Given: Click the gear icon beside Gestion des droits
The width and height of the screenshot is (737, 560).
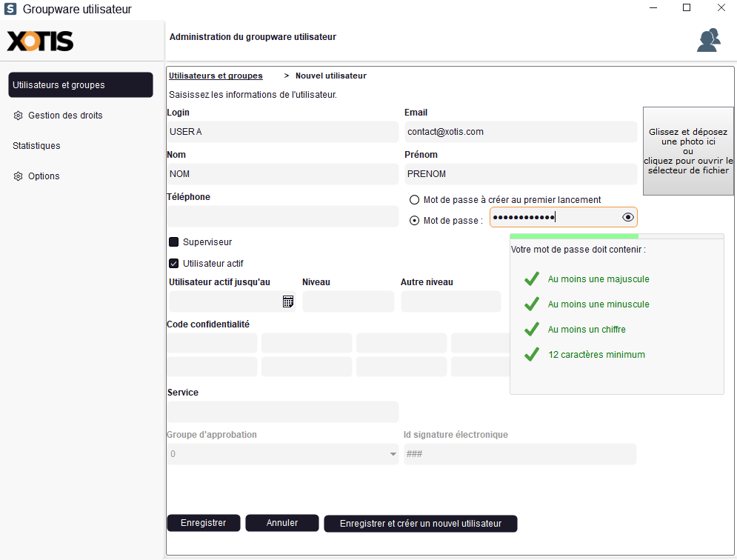Looking at the screenshot, I should (x=19, y=116).
